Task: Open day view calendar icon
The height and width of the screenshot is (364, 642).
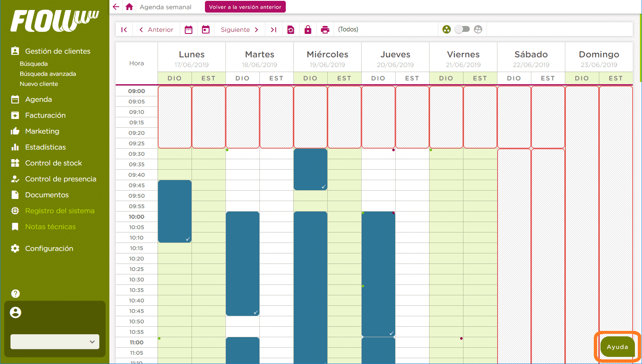Action: click(206, 29)
